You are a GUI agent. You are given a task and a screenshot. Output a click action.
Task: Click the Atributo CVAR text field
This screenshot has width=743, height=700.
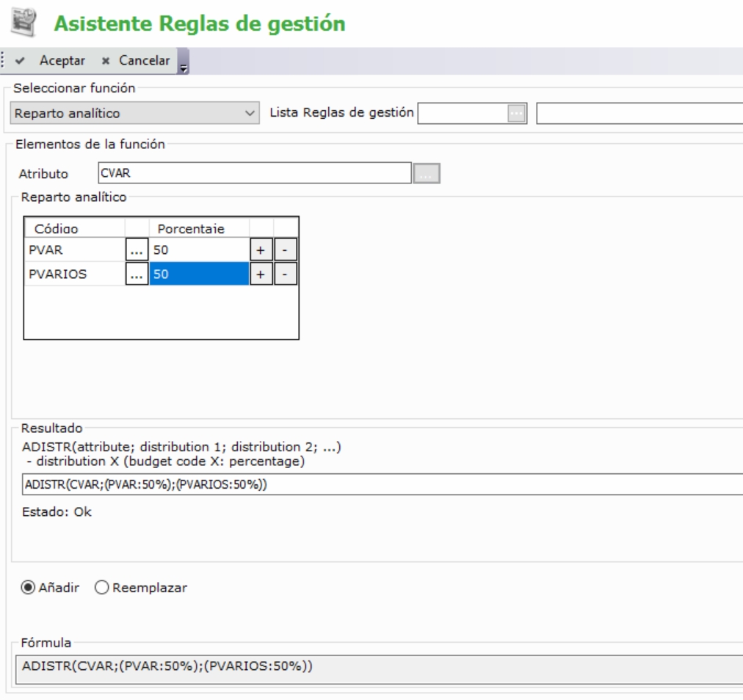[x=253, y=173]
